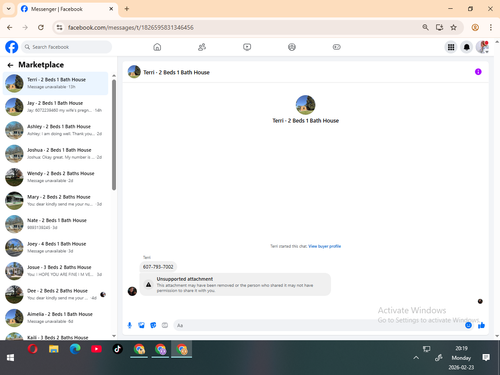Reload the page

[41, 27]
